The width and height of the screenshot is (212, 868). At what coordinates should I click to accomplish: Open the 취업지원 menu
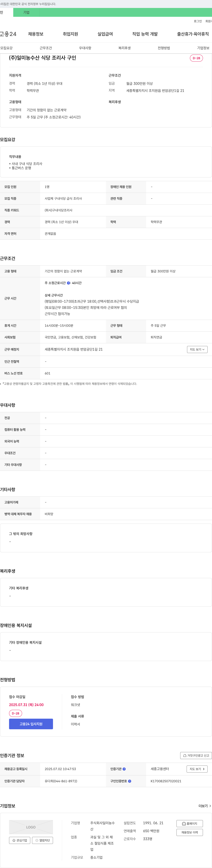(x=70, y=34)
